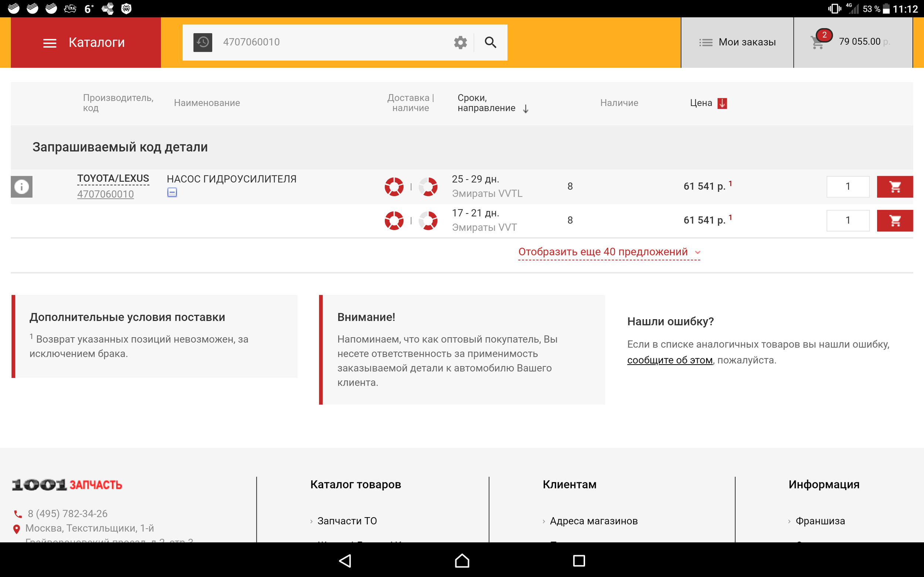The image size is (924, 577).
Task: Open search history clock icon
Action: coord(203,42)
